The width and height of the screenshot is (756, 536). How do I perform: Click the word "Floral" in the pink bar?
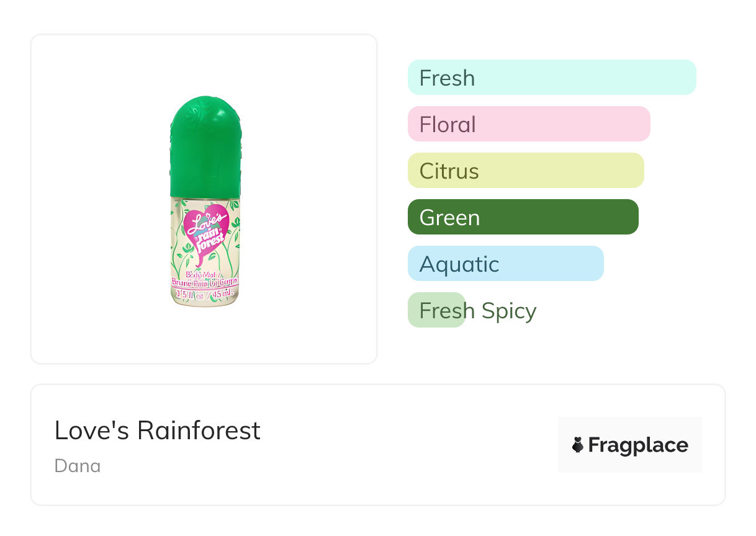pyautogui.click(x=448, y=124)
